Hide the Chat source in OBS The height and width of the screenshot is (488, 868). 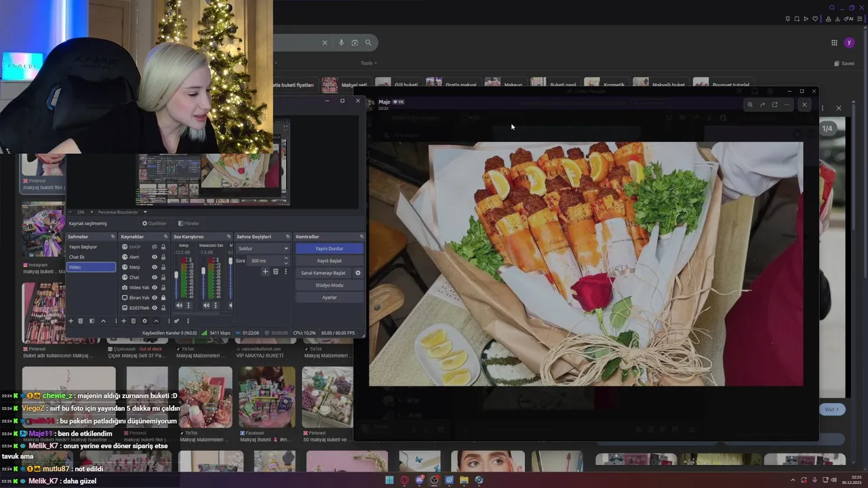(x=155, y=277)
